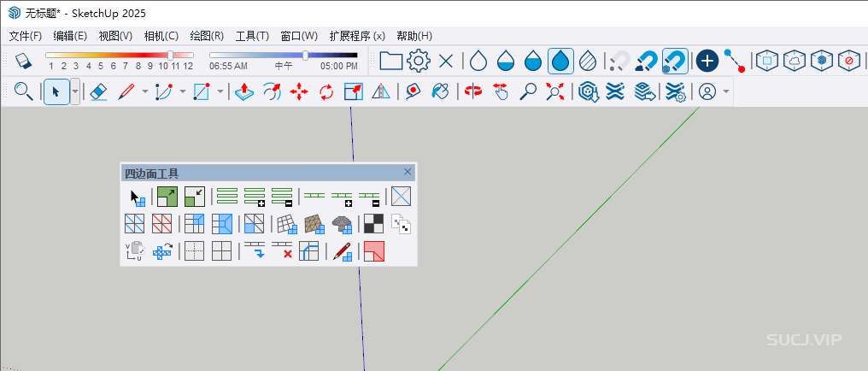
Task: Click the dark blue plus circle button
Action: click(707, 61)
